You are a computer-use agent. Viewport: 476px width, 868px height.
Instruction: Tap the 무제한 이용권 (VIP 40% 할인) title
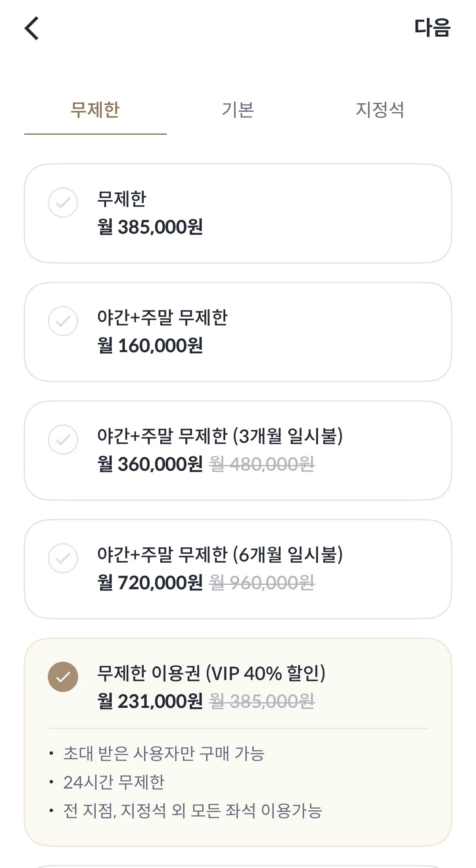tap(211, 673)
